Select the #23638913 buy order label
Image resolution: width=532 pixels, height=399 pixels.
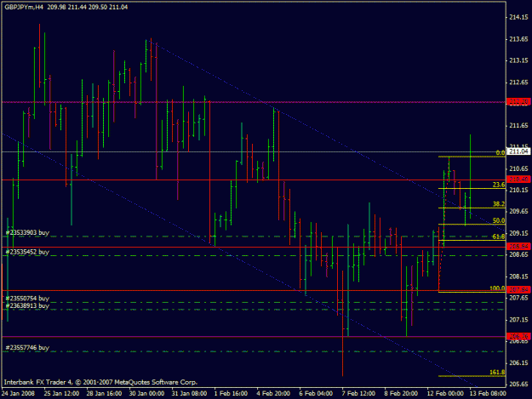click(x=27, y=305)
